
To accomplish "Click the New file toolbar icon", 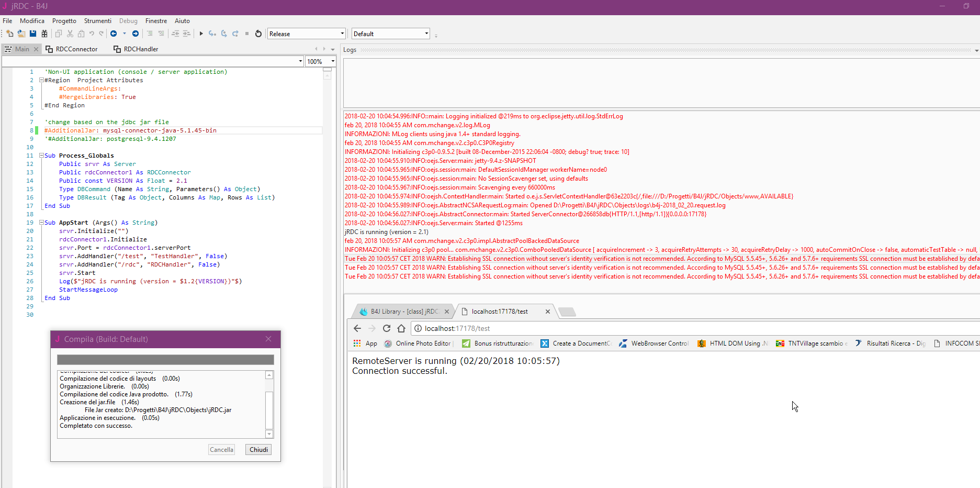I will click(9, 34).
